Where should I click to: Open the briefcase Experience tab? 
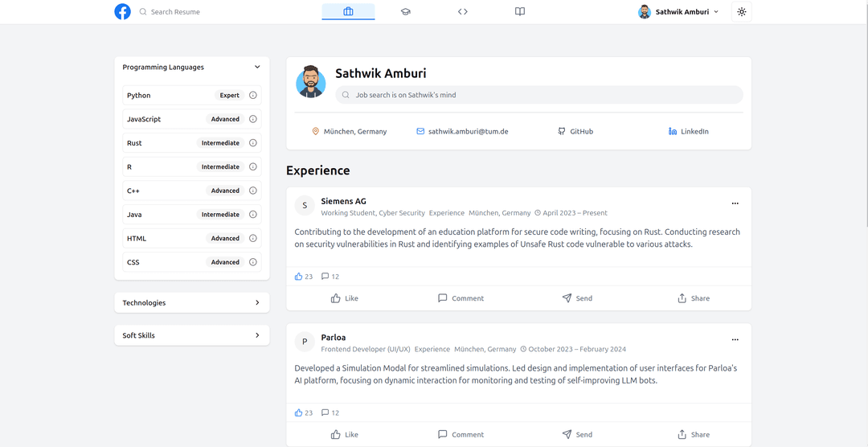(348, 11)
